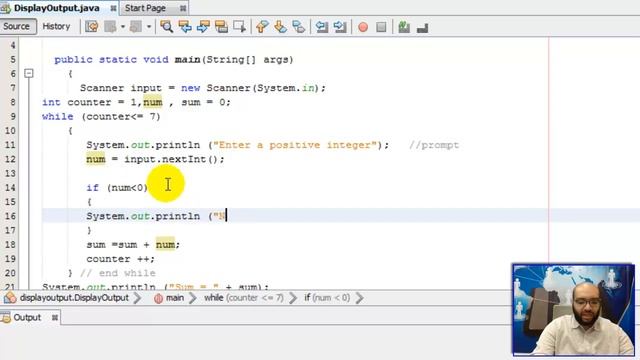Expand arrow after while breadcrumb
This screenshot has height=360, width=640.
[293, 298]
